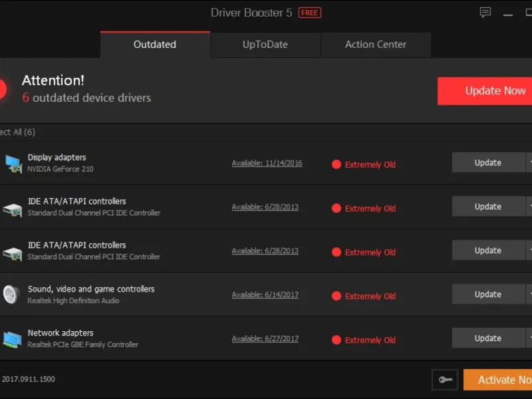Open the Available: 6/14/2017 link
The image size is (532, 399).
(x=265, y=295)
